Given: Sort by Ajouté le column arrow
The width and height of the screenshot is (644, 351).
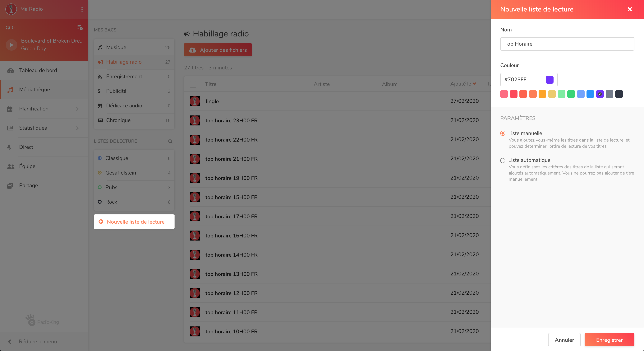Looking at the screenshot, I should [x=474, y=84].
